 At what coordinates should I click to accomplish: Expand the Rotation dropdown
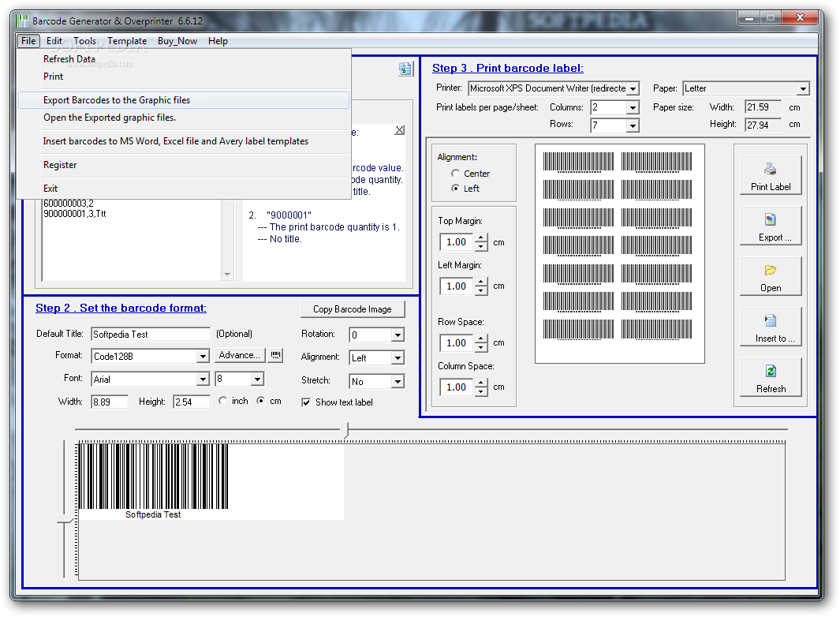398,335
